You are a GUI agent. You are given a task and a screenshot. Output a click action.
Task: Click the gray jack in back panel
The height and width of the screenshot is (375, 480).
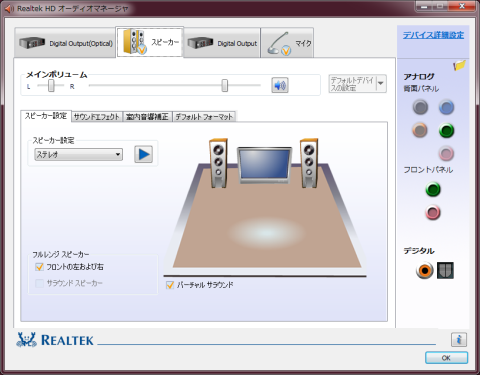420,107
